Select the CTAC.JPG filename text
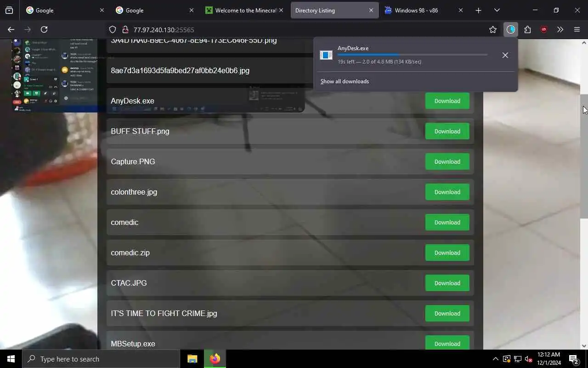588x368 pixels. click(x=129, y=283)
